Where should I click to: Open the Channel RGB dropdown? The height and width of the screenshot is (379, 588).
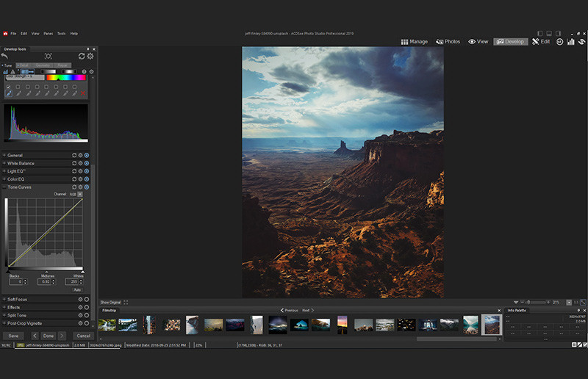tap(80, 194)
